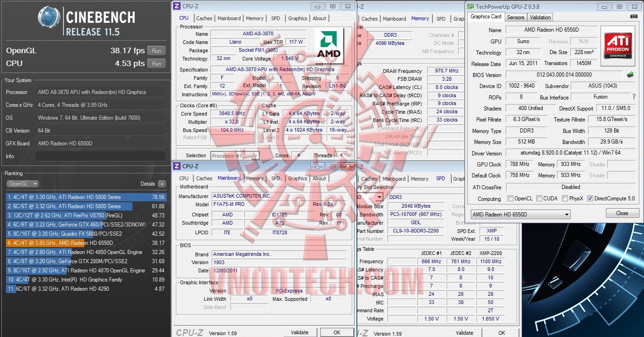The width and height of the screenshot is (644, 337).
Task: Click the AMD logo in CPU-Z
Action: 329,46
